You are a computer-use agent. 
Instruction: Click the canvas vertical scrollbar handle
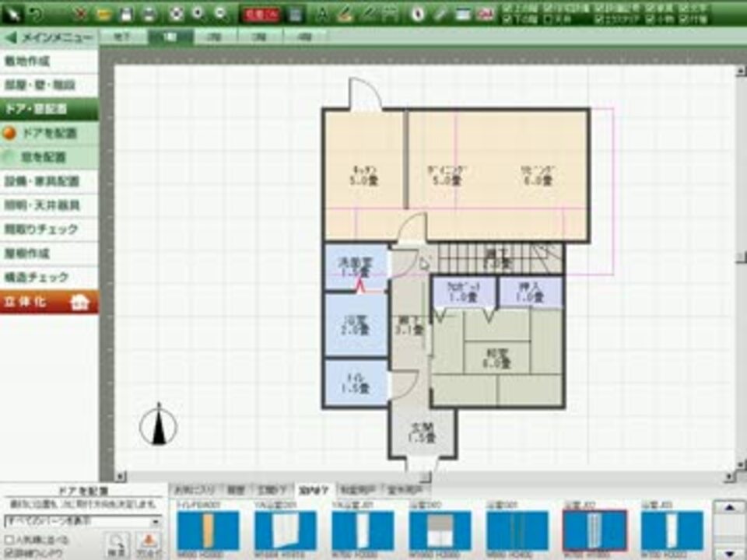[x=741, y=257]
